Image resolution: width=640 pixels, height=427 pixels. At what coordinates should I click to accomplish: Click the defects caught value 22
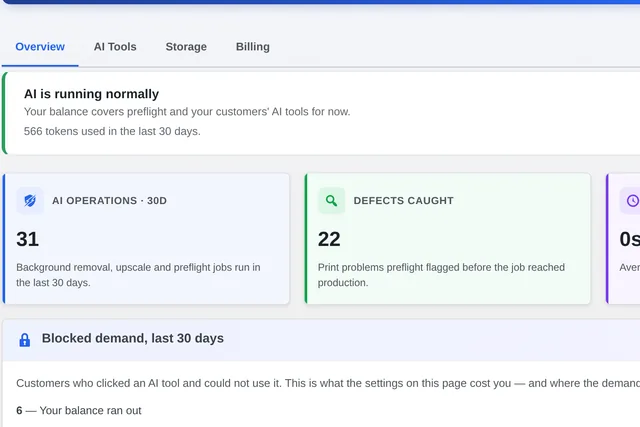pyautogui.click(x=329, y=239)
